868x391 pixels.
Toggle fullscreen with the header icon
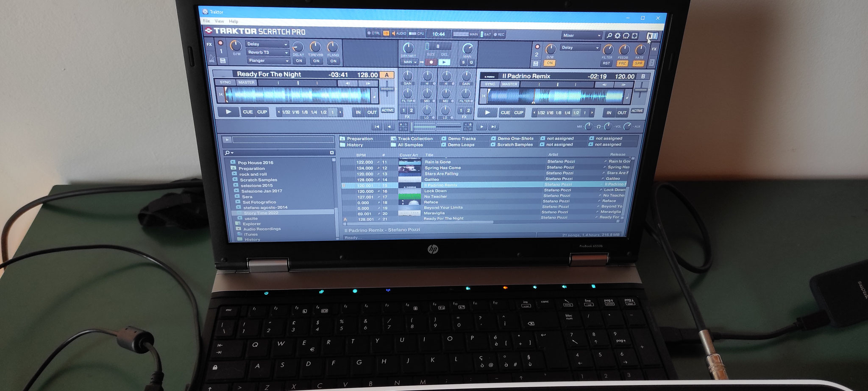pyautogui.click(x=635, y=36)
